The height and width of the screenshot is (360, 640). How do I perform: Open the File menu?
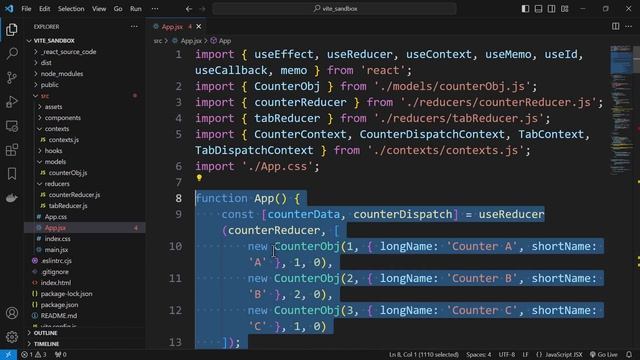tap(26, 9)
